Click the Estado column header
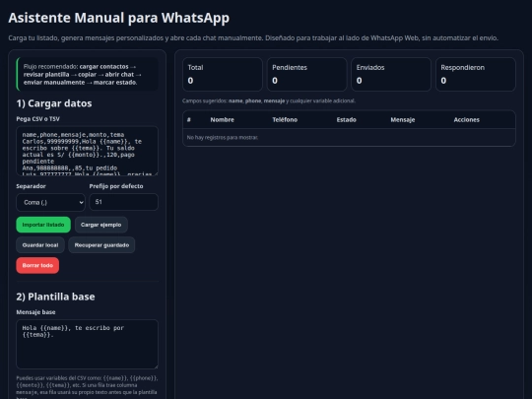The image size is (532, 399). 346,120
